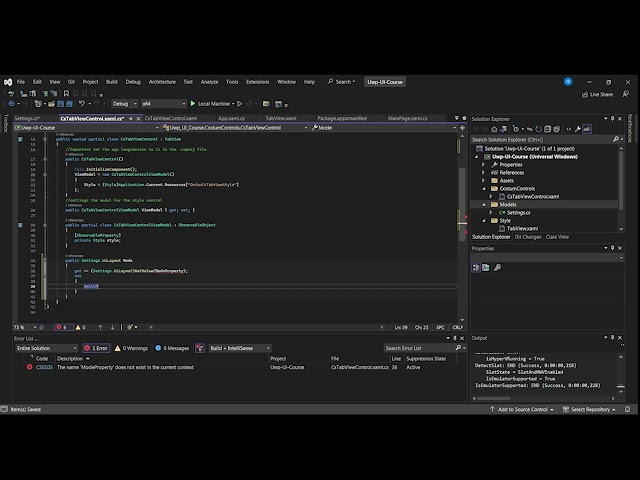
Task: Select TabView.xaml file in Solution Explorer
Action: tap(522, 229)
